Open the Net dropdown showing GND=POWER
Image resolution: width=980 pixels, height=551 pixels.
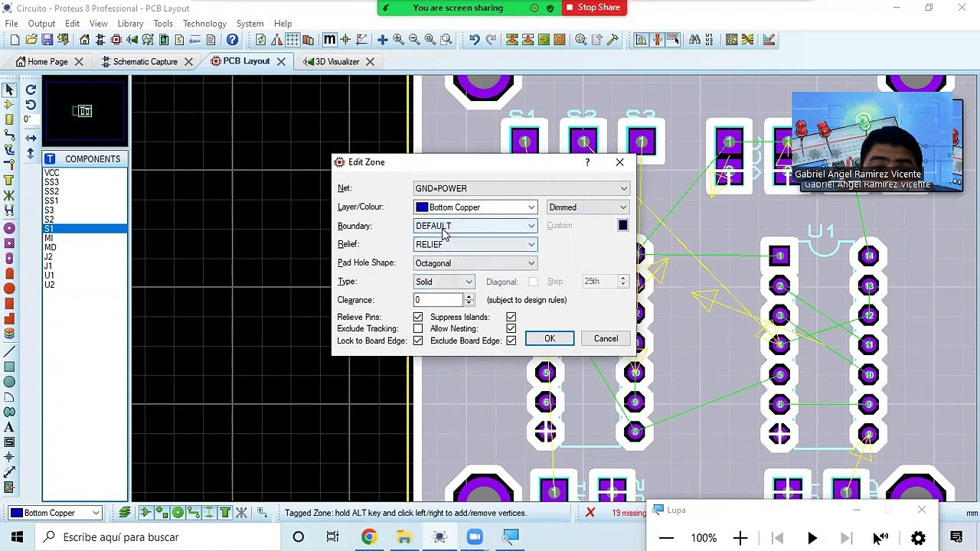pos(521,188)
